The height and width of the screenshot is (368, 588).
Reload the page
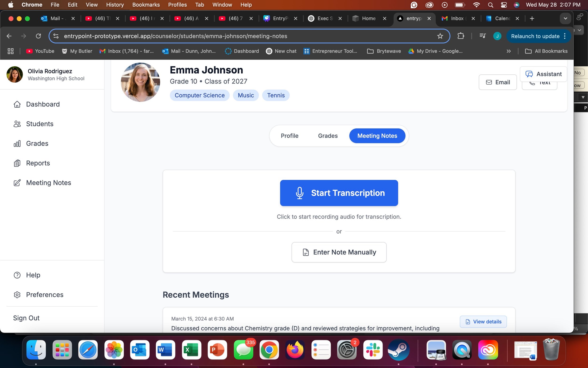pyautogui.click(x=38, y=36)
